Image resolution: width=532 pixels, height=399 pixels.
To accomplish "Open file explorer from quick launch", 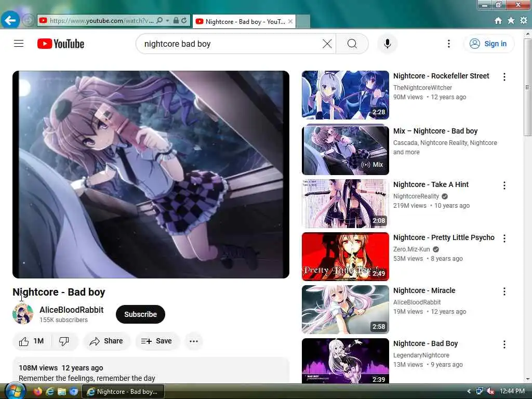I will [61, 392].
